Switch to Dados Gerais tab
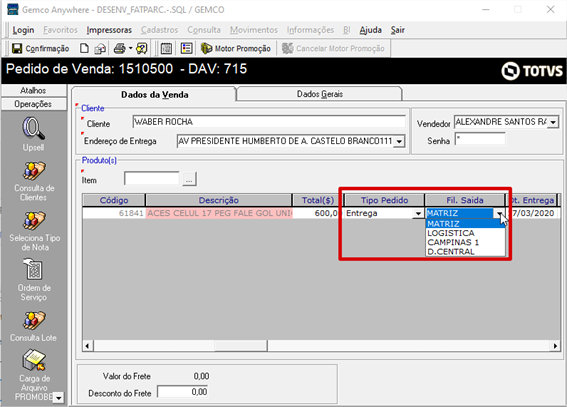 320,94
